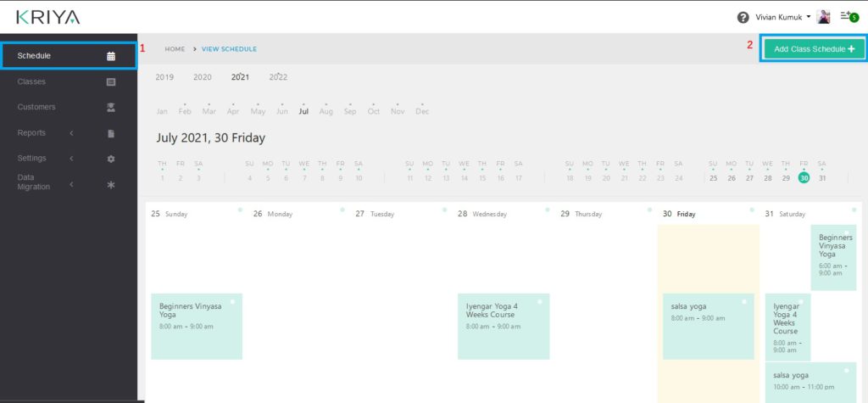The width and height of the screenshot is (868, 403).
Task: Click the Schedule calendar icon in sidebar
Action: point(111,56)
